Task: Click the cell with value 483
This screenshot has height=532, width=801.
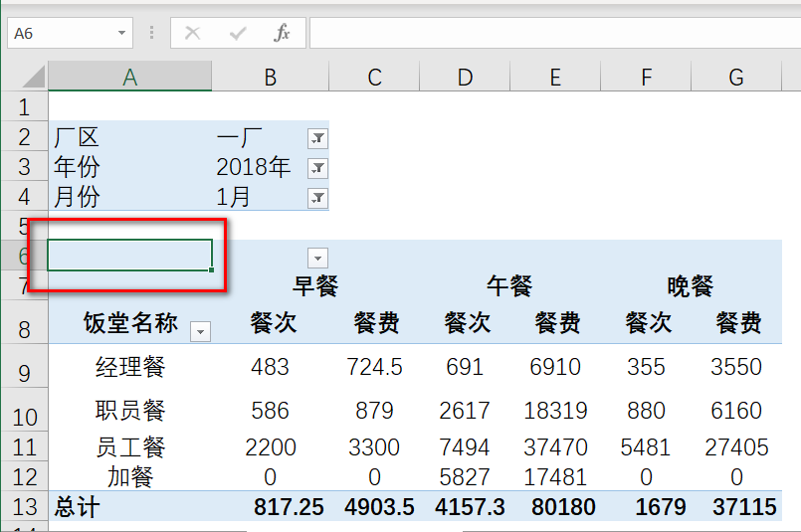Action: (271, 367)
